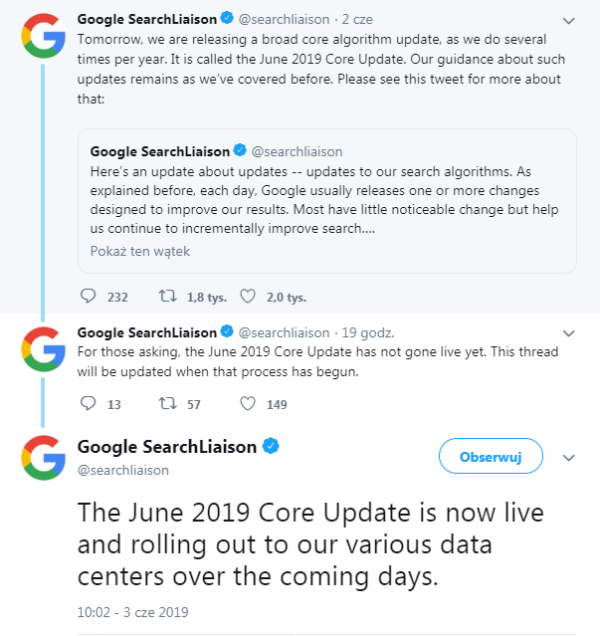Open chevron menu beside Obserwuj button

pos(570,457)
